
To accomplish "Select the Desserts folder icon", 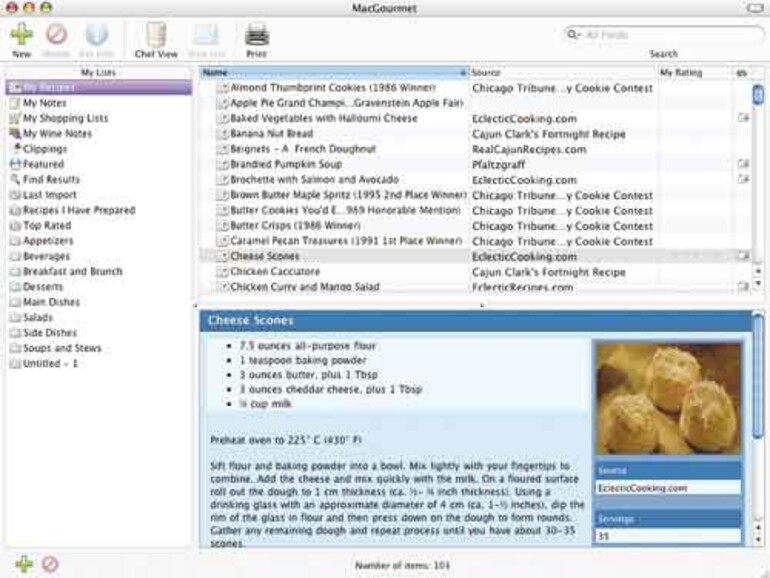I will coord(15,287).
